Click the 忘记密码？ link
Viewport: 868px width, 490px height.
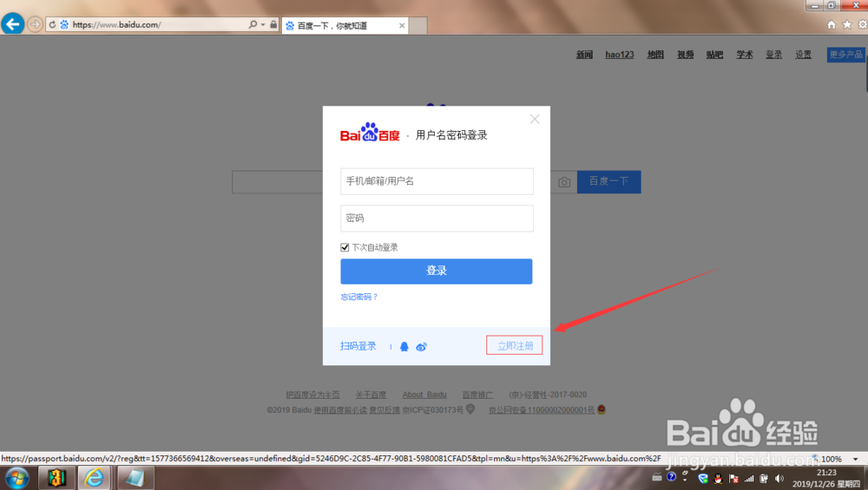(359, 297)
